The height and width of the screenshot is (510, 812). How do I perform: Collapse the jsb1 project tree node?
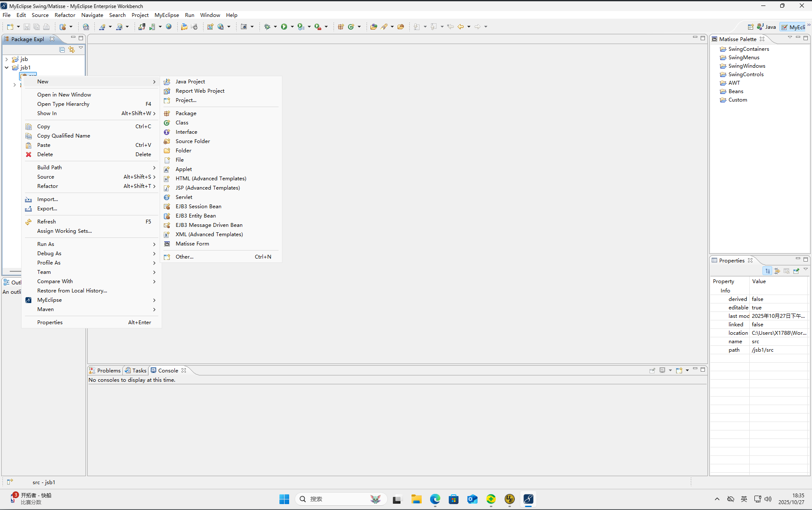click(x=7, y=68)
